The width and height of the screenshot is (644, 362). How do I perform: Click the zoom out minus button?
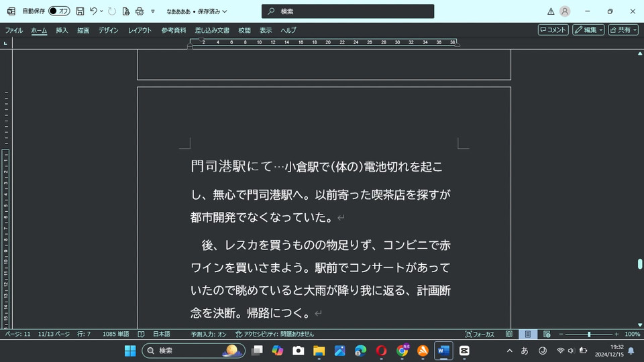click(561, 334)
